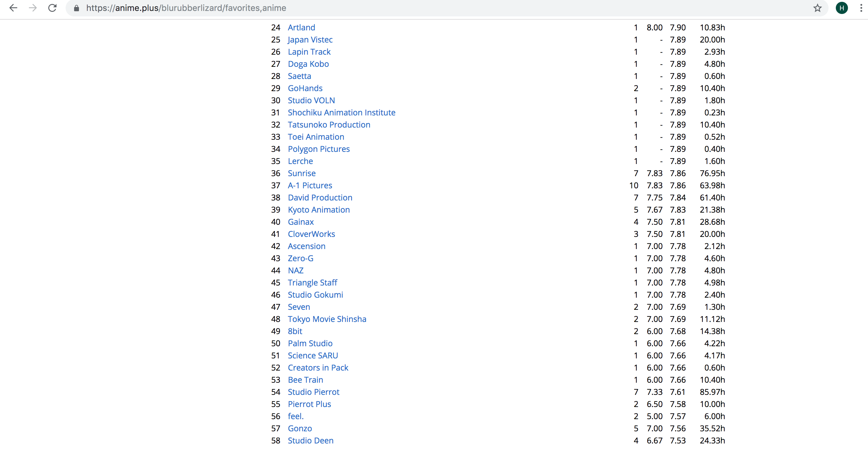The image size is (868, 472).
Task: Open the Artland studio link
Action: (x=301, y=27)
